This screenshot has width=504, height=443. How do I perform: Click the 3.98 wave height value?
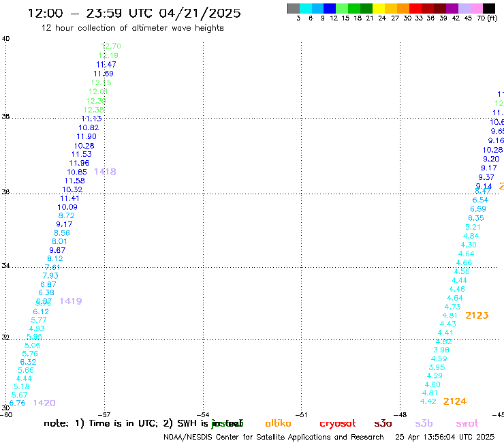click(x=441, y=350)
